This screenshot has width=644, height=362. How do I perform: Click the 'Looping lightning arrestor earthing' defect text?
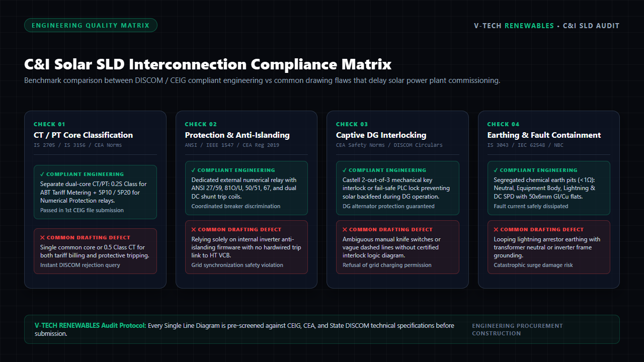[547, 247]
